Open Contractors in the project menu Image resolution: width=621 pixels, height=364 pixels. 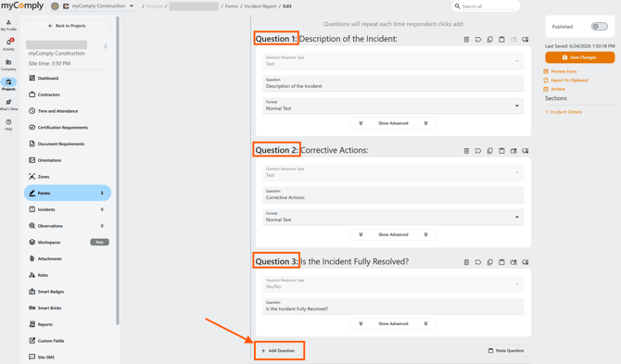68,94
